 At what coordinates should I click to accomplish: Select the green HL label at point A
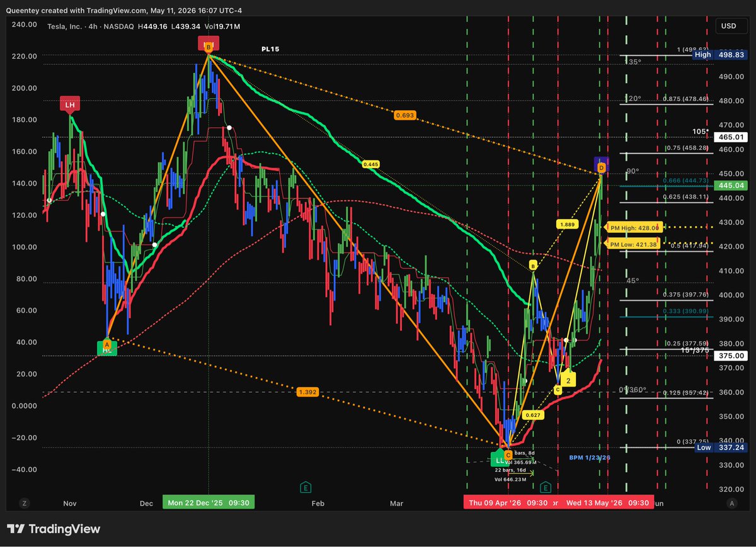point(106,349)
